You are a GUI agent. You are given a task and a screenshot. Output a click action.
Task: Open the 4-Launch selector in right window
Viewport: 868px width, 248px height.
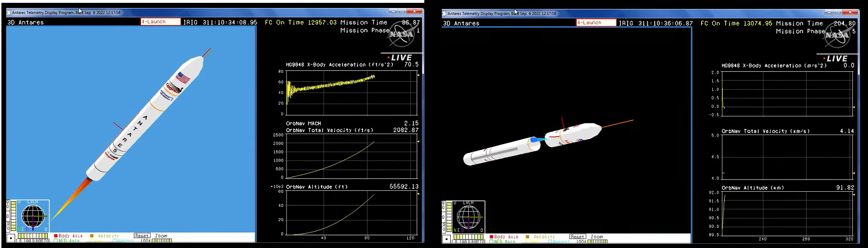596,23
